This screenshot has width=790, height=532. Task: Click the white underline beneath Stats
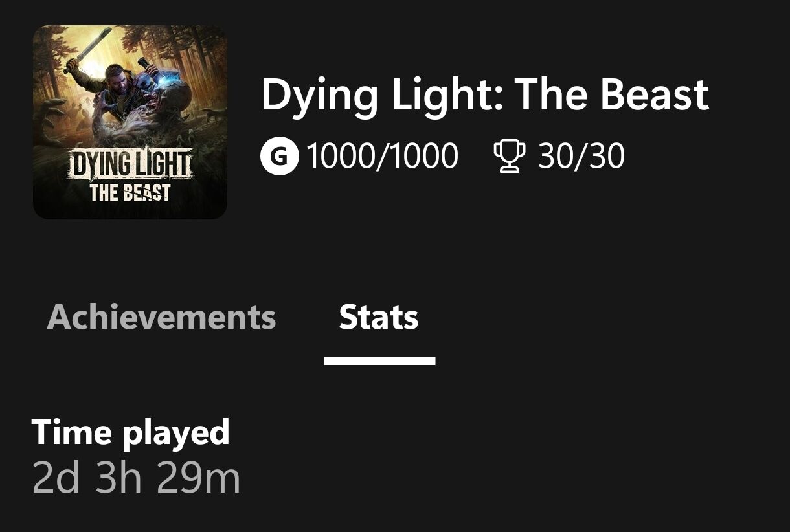coord(379,361)
